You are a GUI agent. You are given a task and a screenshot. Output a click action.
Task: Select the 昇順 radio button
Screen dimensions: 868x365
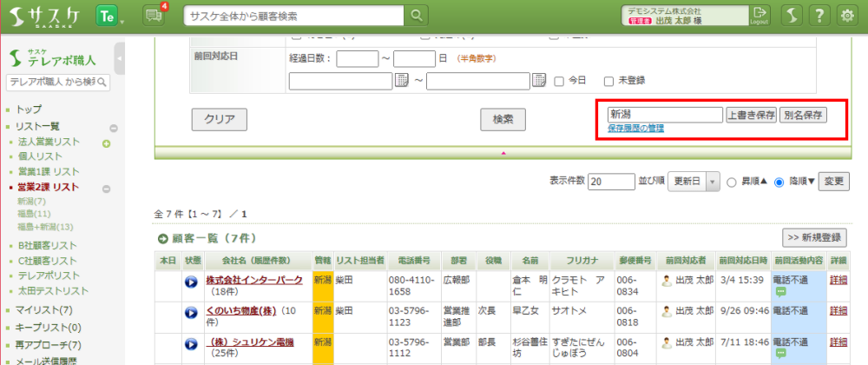731,182
